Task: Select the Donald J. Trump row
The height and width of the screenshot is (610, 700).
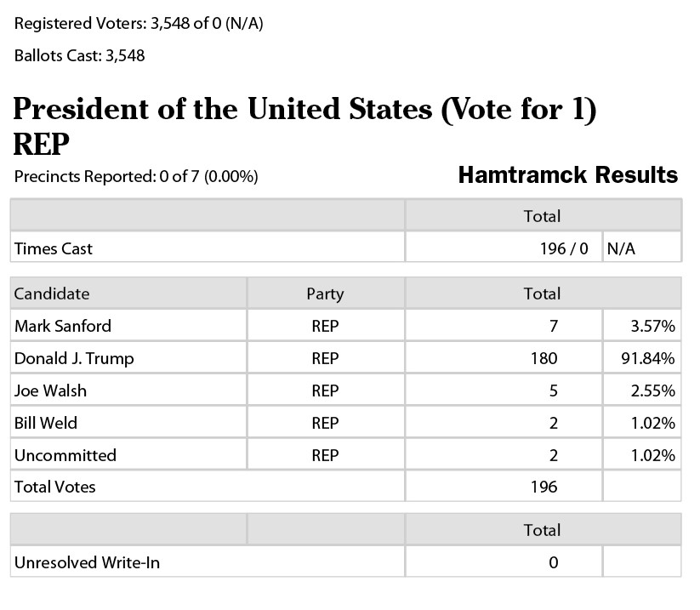Action: [x=346, y=358]
